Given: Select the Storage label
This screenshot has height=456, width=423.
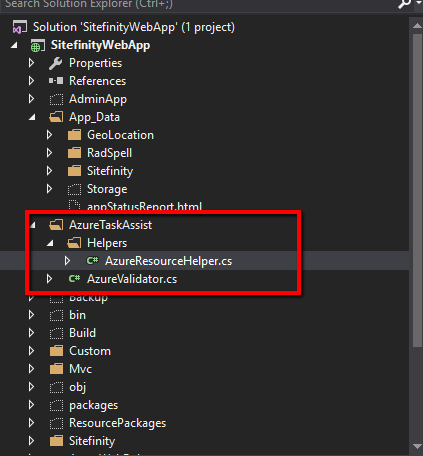Looking at the screenshot, I should 107,189.
